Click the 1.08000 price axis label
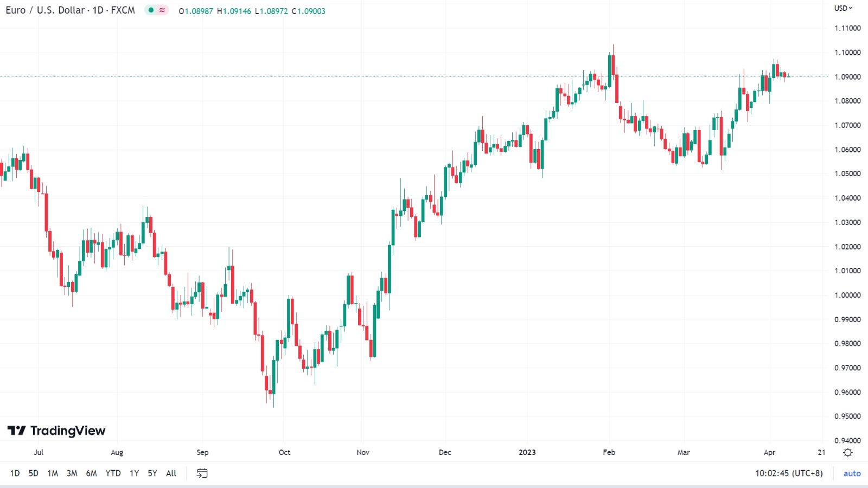The image size is (868, 488). 847,101
